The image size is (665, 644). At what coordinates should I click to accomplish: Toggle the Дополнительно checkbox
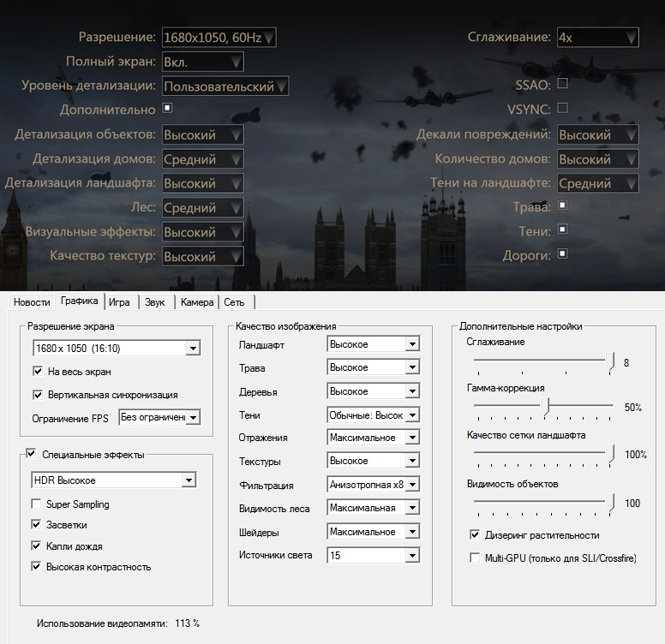click(167, 108)
